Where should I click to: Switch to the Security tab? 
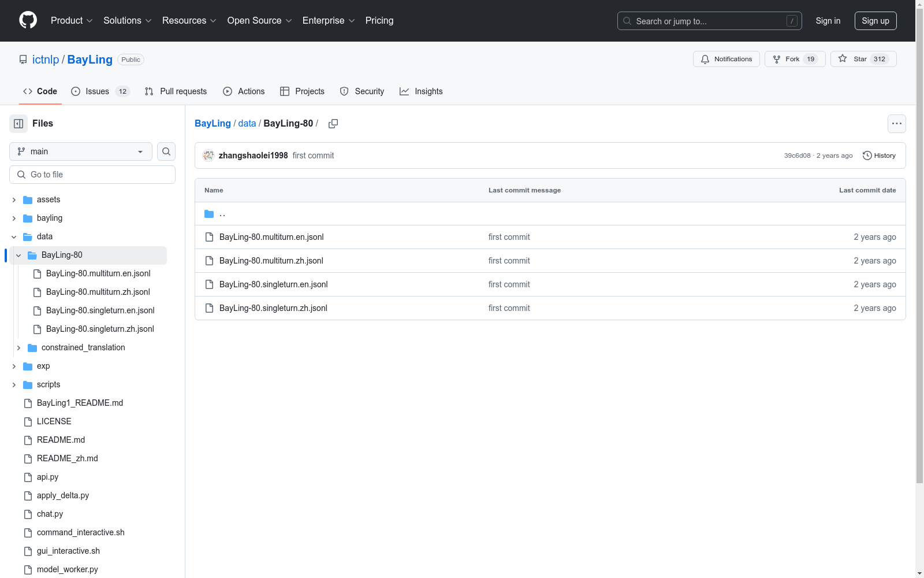point(362,91)
